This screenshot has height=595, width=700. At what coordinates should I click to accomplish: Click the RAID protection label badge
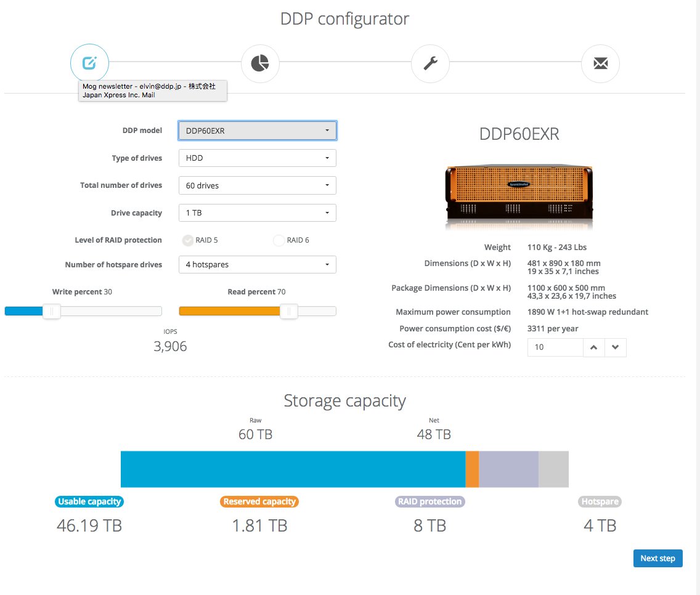pyautogui.click(x=430, y=502)
